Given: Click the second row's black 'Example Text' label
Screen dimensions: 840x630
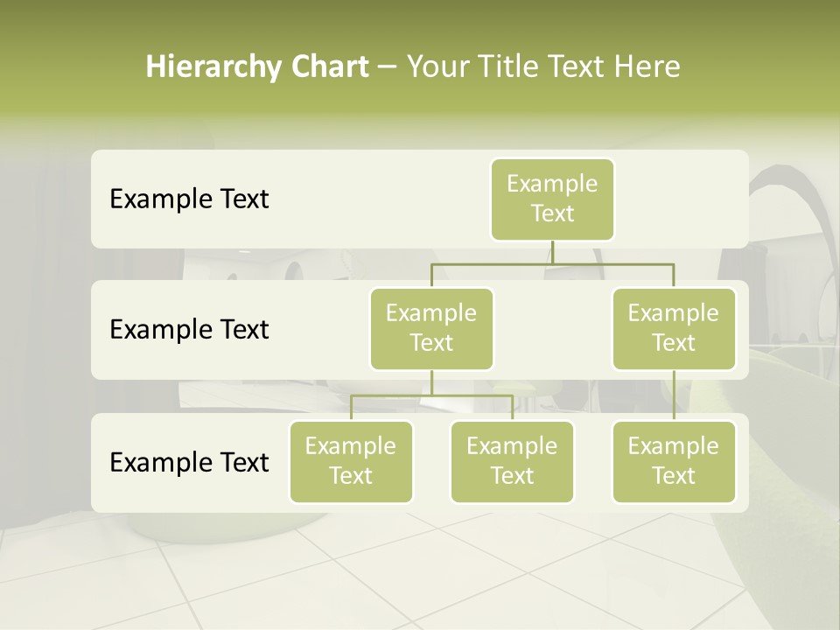Looking at the screenshot, I should click(189, 330).
